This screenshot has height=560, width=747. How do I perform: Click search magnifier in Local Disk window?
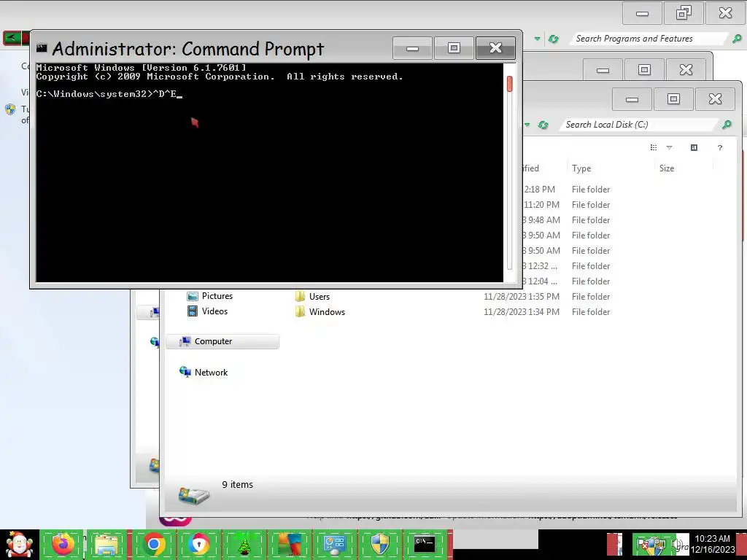[x=727, y=125]
